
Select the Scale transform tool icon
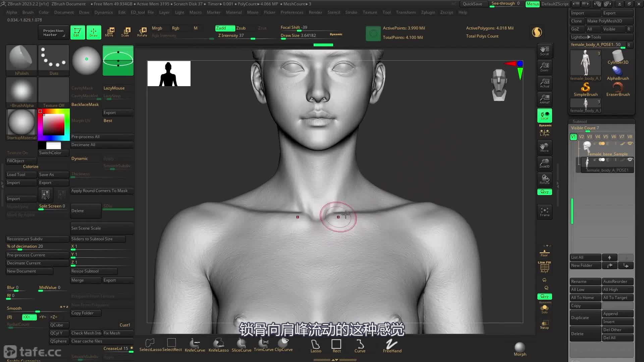(125, 32)
